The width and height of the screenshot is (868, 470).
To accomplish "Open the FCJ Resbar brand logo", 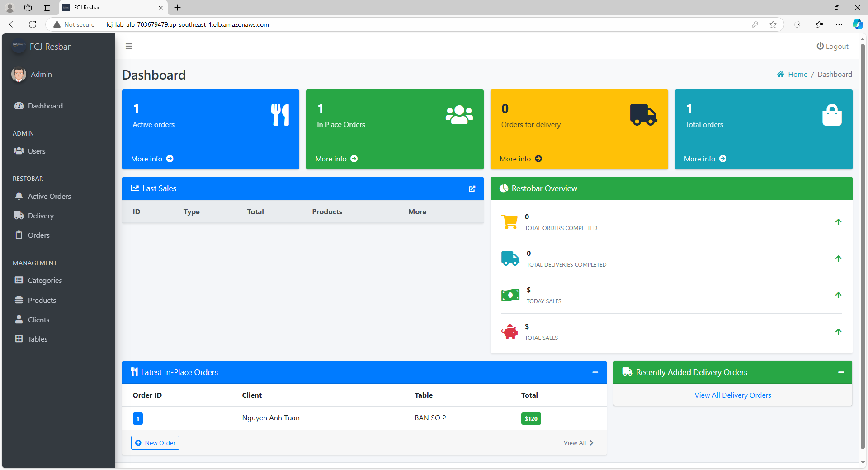I will click(x=19, y=46).
